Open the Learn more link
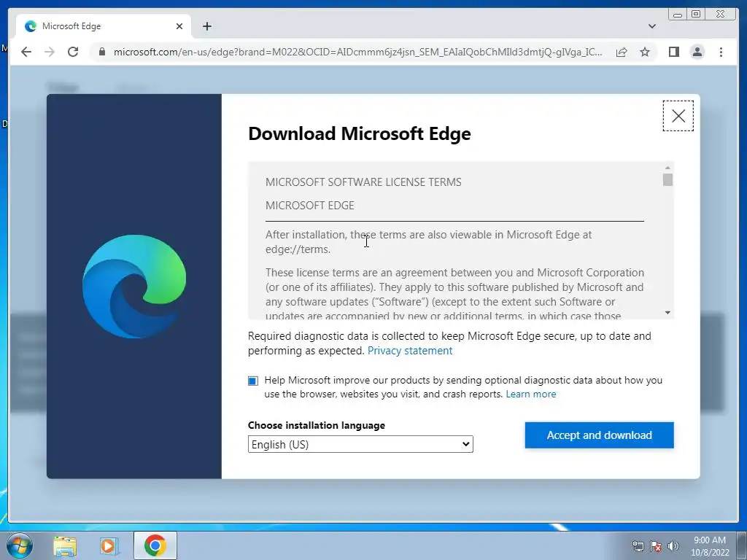Image resolution: width=747 pixels, height=560 pixels. click(531, 394)
